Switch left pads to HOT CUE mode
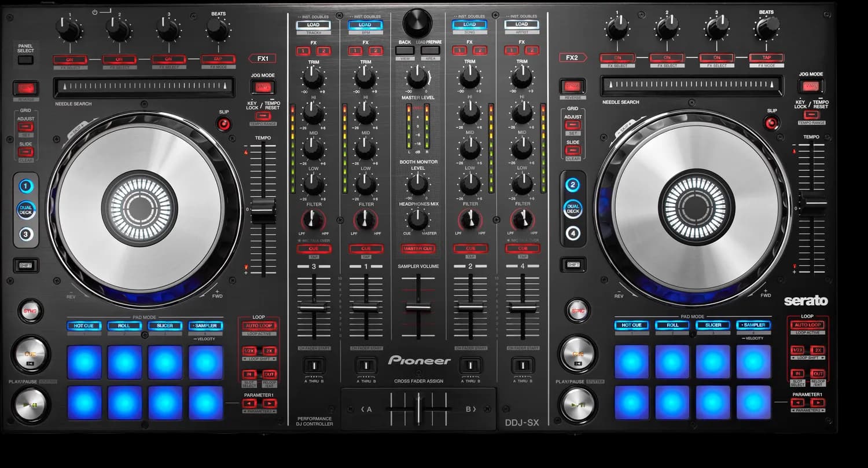The width and height of the screenshot is (868, 468). click(x=84, y=326)
